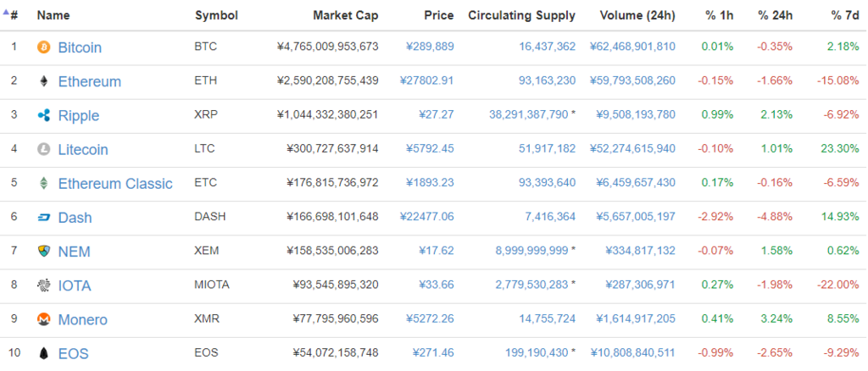The width and height of the screenshot is (868, 371).
Task: Open the Ripple name link
Action: coord(79,115)
